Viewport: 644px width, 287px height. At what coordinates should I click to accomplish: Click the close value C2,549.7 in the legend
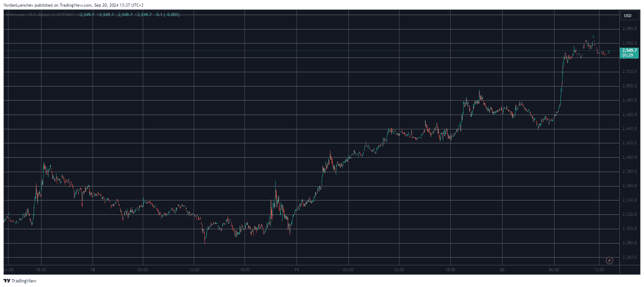(x=144, y=15)
